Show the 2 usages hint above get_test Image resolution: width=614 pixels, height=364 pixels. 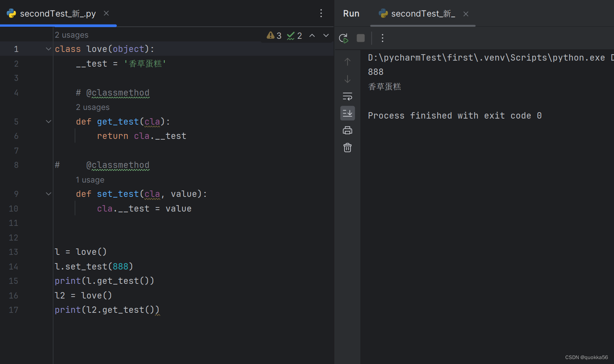coord(93,107)
